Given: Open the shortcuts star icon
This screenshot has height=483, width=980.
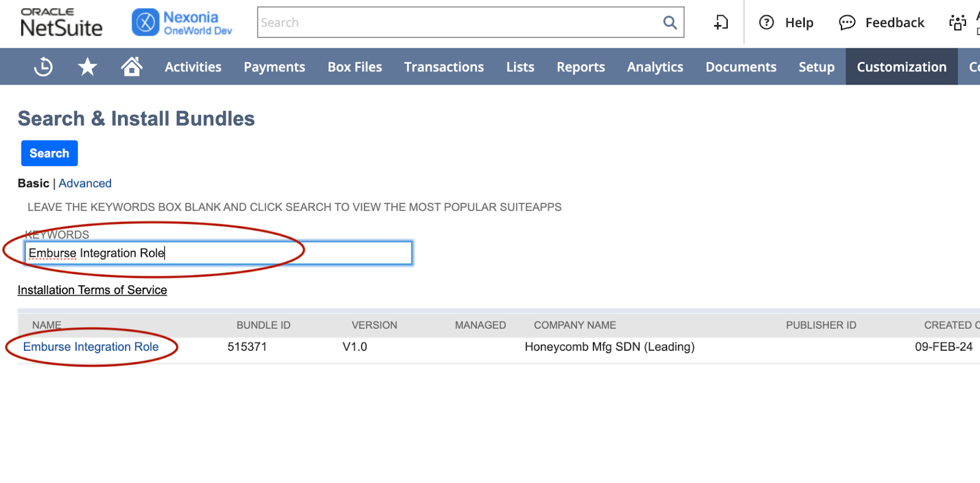Looking at the screenshot, I should (88, 67).
